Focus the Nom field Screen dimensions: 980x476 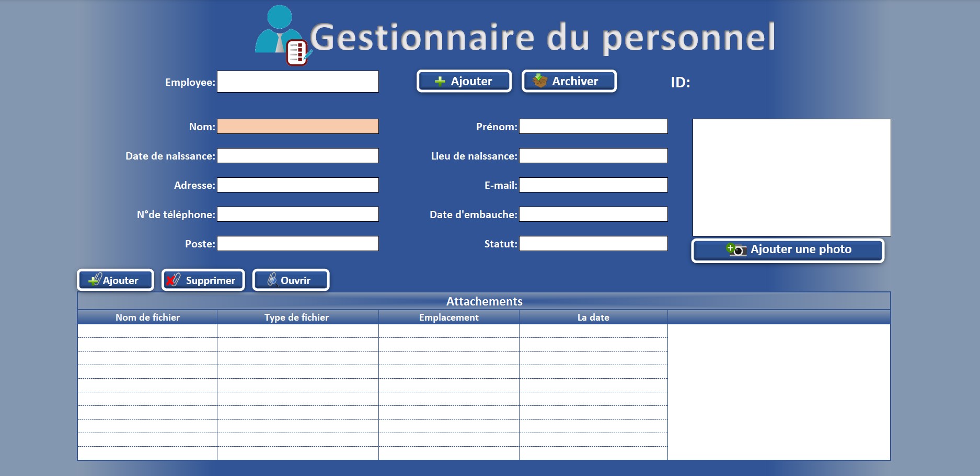(298, 127)
